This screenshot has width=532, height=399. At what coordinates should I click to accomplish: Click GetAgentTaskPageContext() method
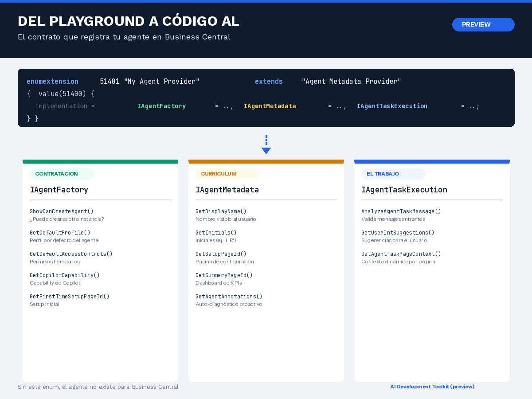pyautogui.click(x=401, y=254)
